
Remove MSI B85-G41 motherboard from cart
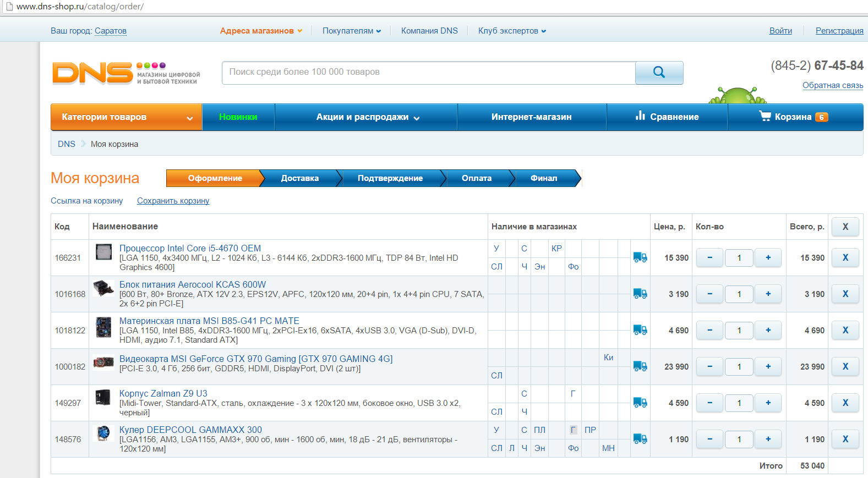click(x=845, y=330)
